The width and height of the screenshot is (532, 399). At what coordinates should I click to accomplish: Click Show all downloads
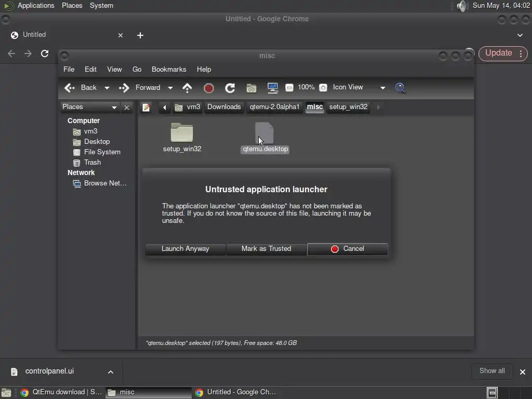pos(492,371)
